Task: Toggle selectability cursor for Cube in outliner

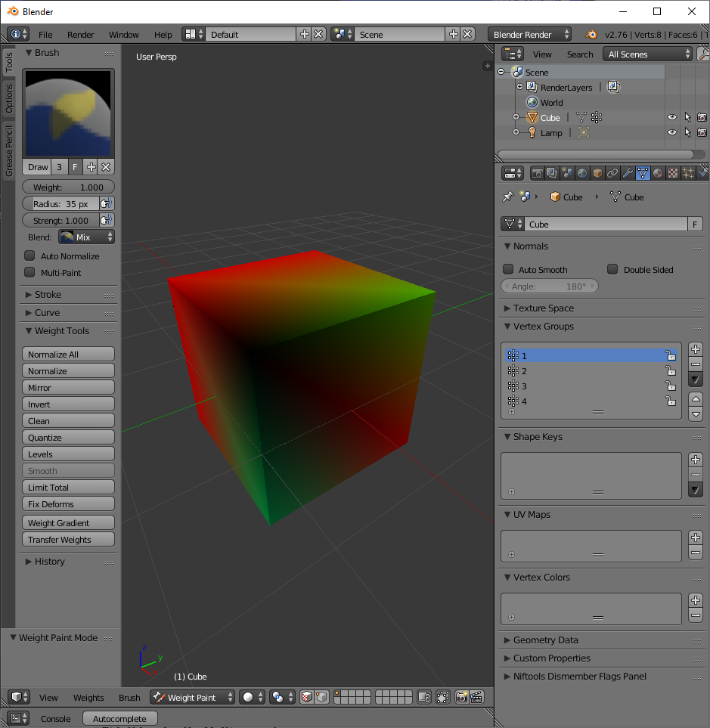Action: pyautogui.click(x=688, y=117)
